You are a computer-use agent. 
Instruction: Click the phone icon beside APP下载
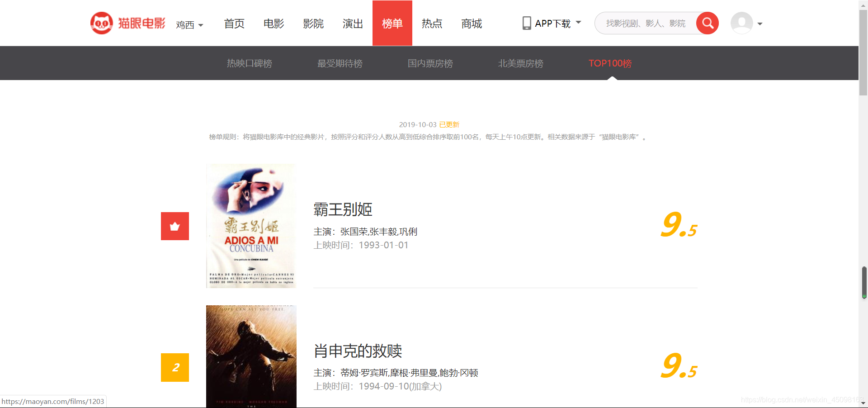527,23
